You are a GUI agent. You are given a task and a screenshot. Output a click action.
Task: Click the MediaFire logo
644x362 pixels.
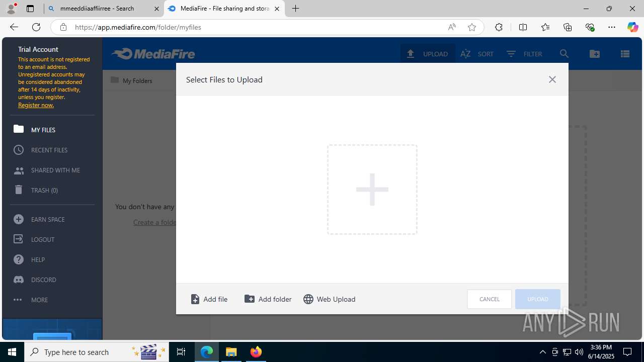(x=153, y=54)
